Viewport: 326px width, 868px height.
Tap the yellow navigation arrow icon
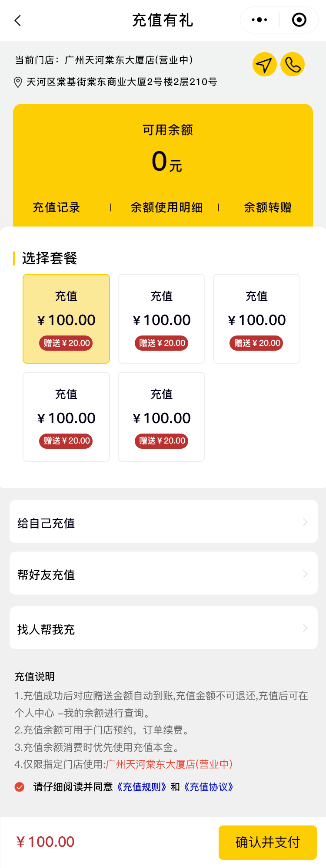pos(264,65)
